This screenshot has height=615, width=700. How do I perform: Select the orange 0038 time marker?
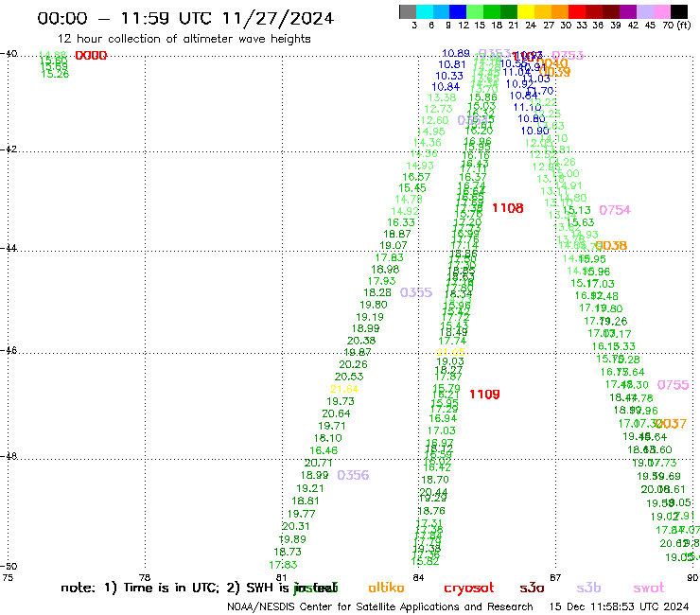point(611,246)
